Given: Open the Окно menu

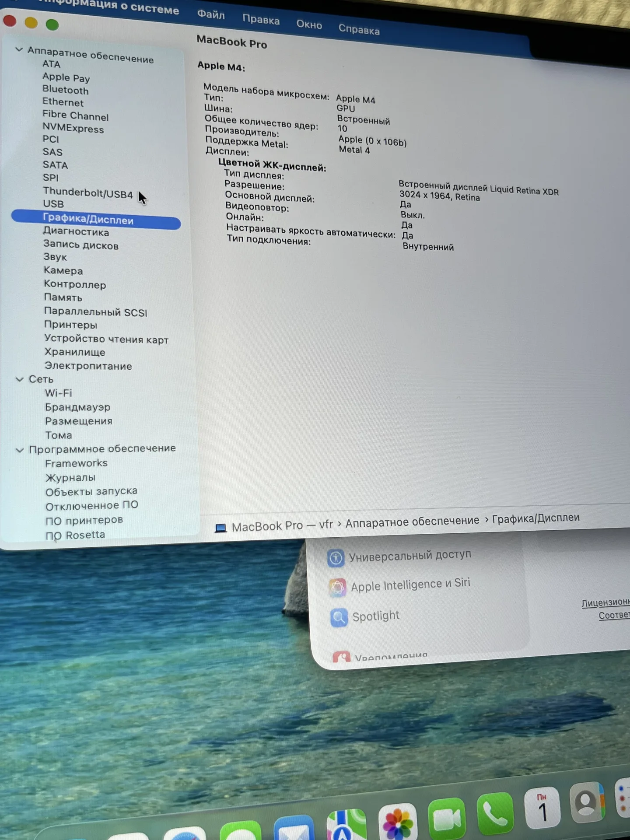Looking at the screenshot, I should (x=309, y=24).
